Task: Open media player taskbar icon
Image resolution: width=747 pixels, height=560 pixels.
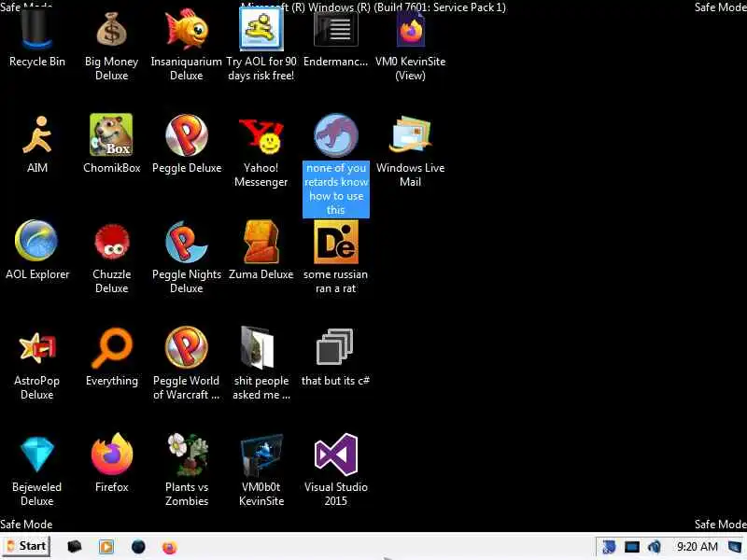Action: pos(106,547)
